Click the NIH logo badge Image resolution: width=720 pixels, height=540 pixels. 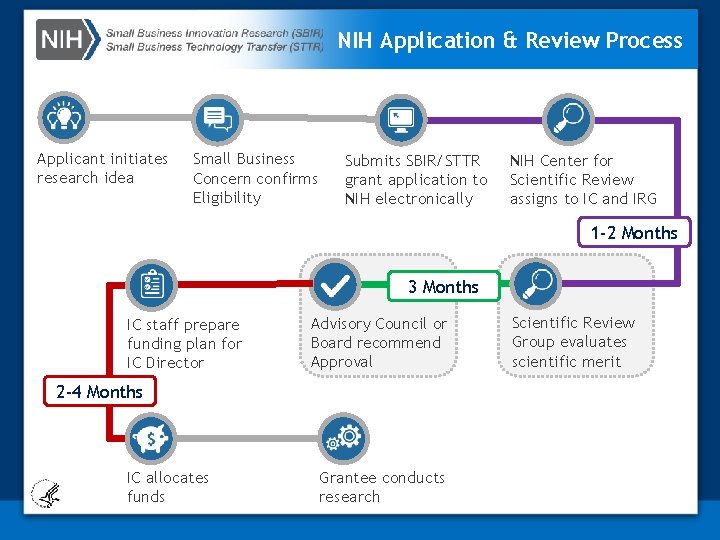click(68, 39)
